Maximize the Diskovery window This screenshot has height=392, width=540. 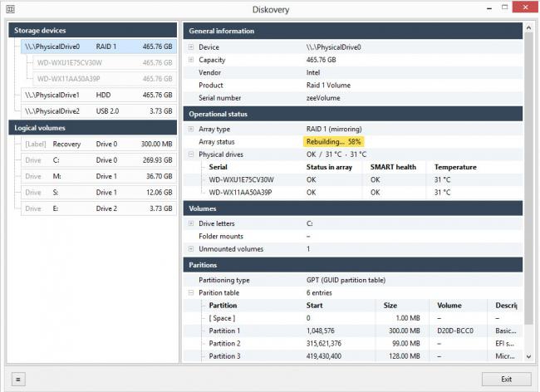pyautogui.click(x=504, y=7)
